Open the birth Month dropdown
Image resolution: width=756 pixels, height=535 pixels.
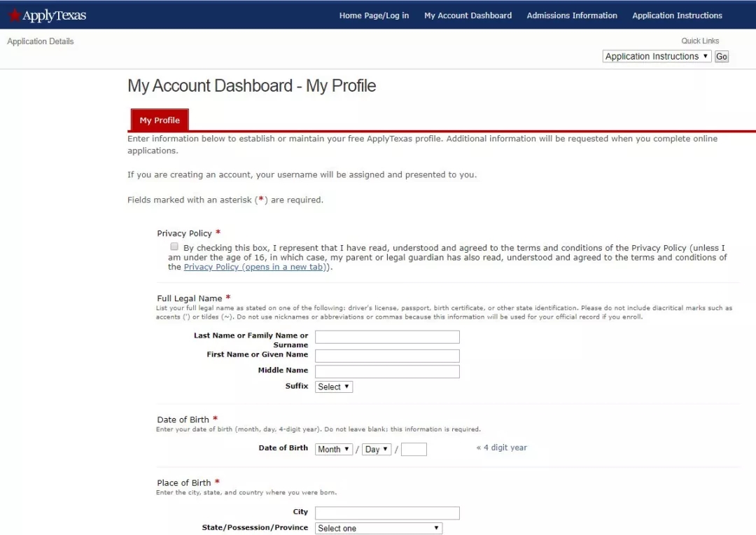pos(334,449)
